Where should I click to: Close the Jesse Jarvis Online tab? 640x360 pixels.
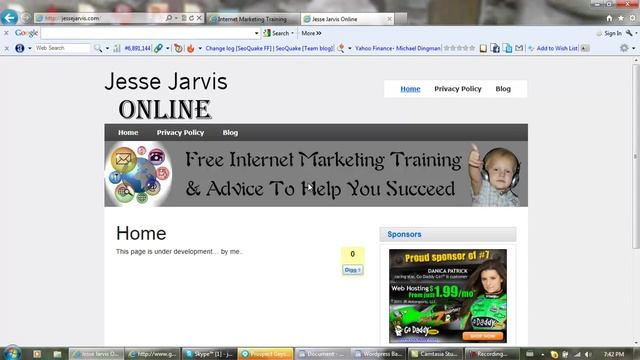[x=389, y=19]
